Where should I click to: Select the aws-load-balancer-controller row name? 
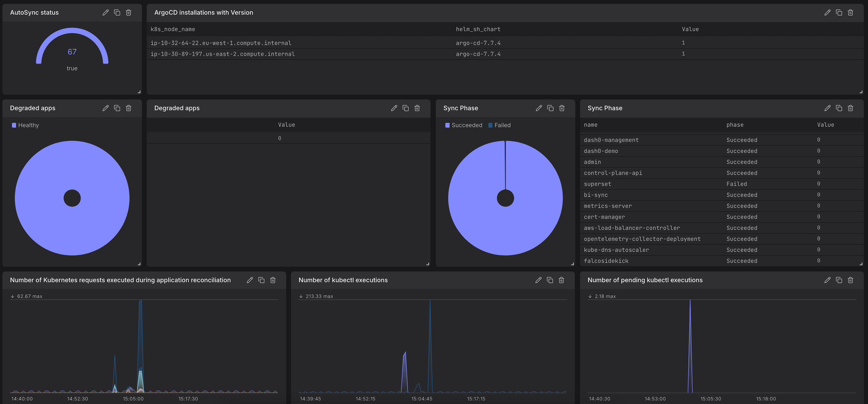631,228
